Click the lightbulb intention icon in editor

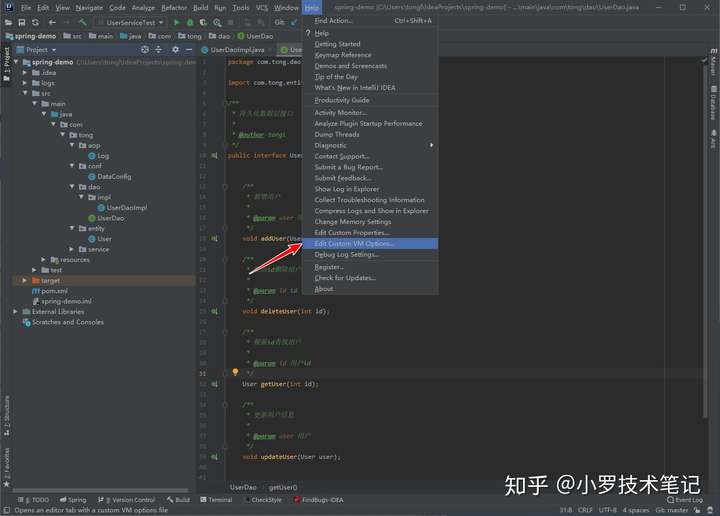pyautogui.click(x=235, y=372)
